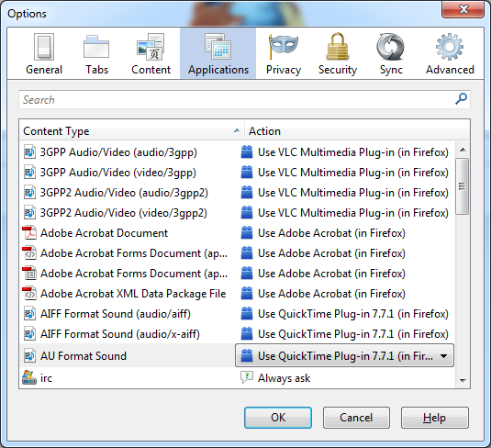
Task: Select the 3GPP Audio/Video (audio/3gpp) text
Action: pos(118,152)
